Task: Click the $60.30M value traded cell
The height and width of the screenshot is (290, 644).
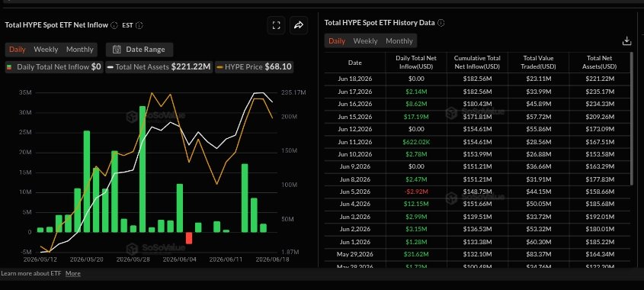Action: click(x=539, y=242)
